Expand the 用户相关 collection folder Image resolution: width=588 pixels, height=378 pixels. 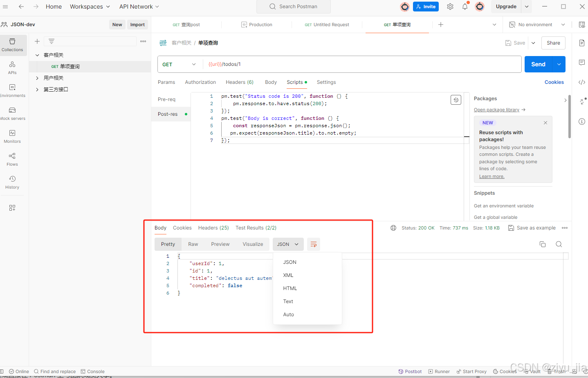(37, 78)
